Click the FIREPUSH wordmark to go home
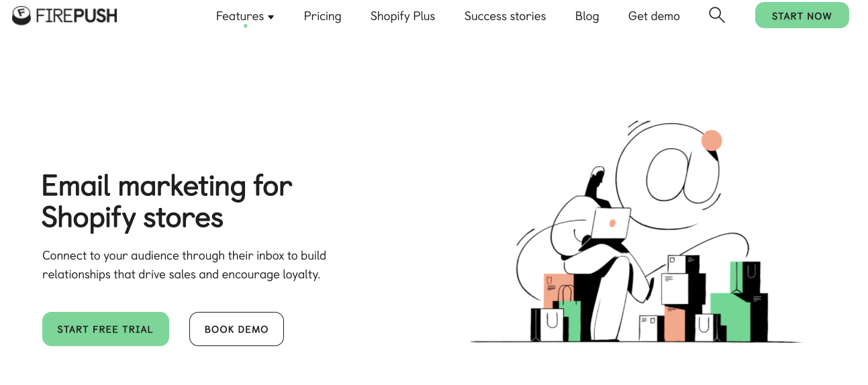Viewport: 868px width, 385px height. point(77,15)
